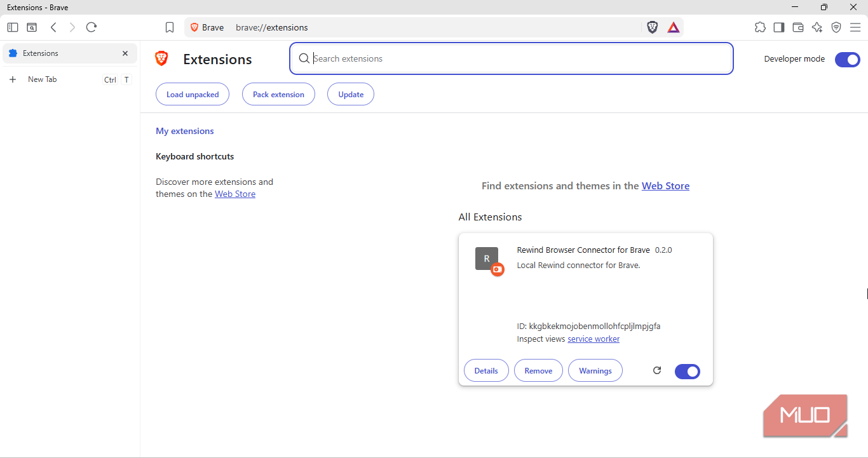Launch the Leo AI sparkle icon
Viewport: 868px width, 458px height.
(817, 27)
